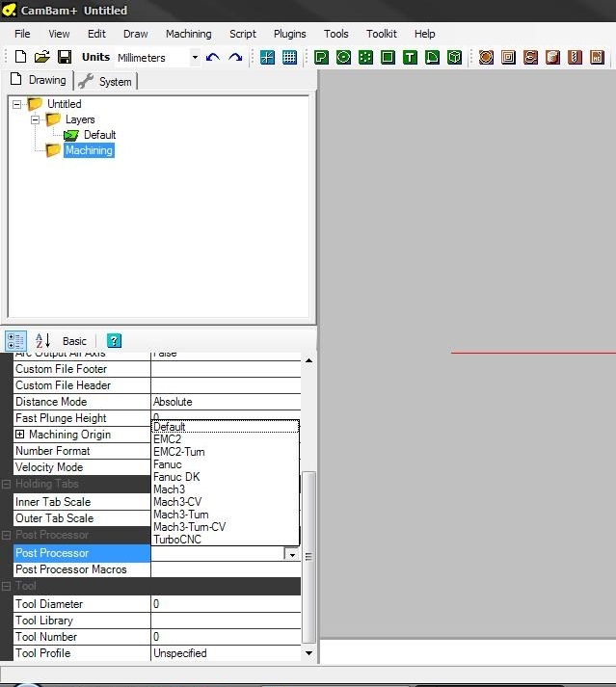Insert a Pocket machining operation
This screenshot has width=616, height=687.
tap(509, 57)
